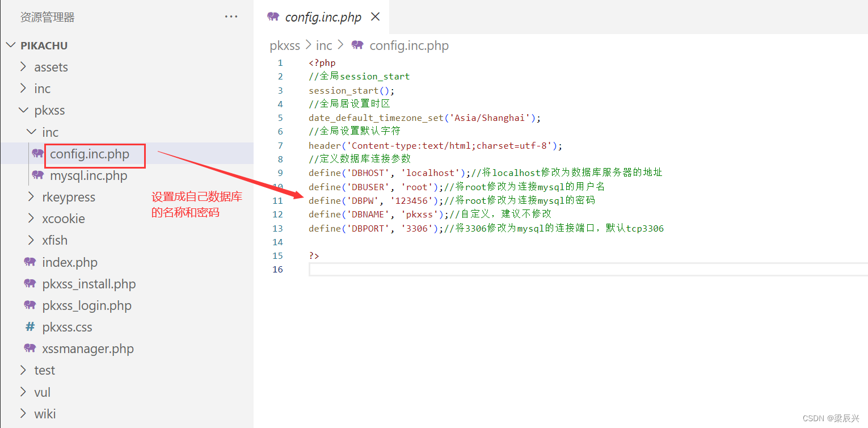
Task: Collapse the pkxss folder
Action: coord(23,110)
